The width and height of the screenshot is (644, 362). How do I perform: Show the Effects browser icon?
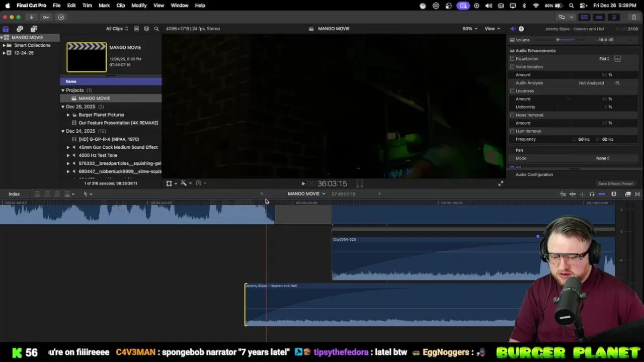point(628,194)
